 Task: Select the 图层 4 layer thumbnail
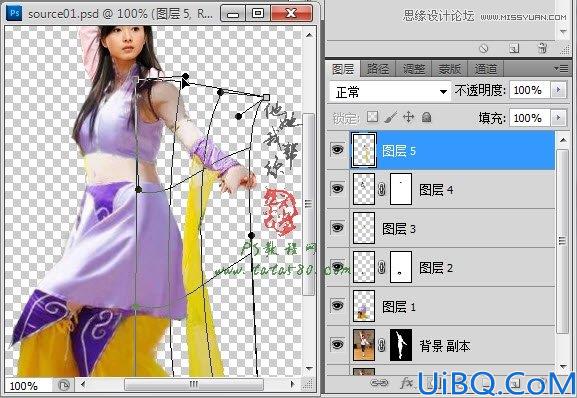pos(364,189)
